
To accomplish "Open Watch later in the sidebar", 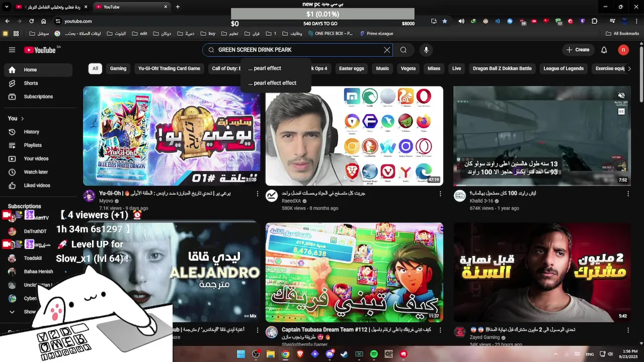I will (x=38, y=172).
